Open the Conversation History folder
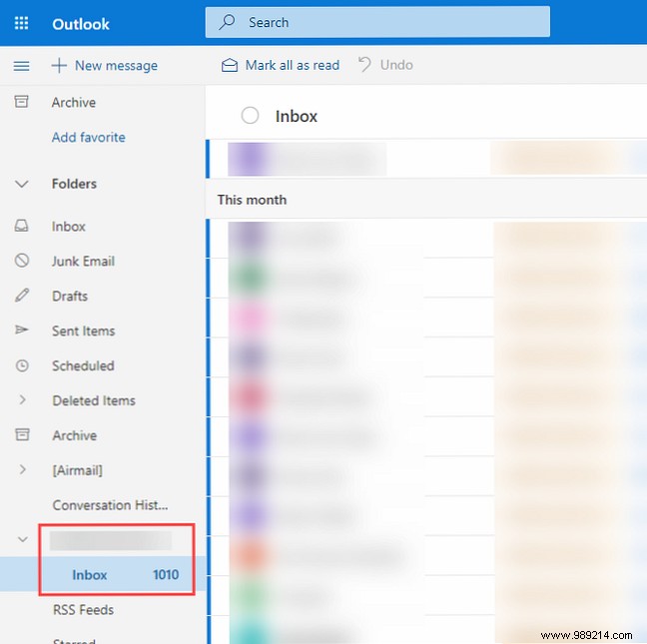This screenshot has width=647, height=644. point(110,505)
